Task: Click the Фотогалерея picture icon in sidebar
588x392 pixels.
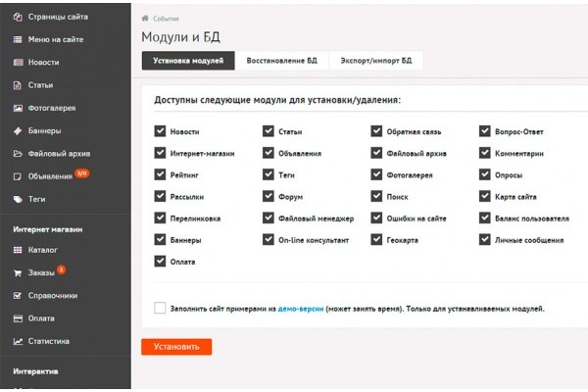Action: (x=18, y=108)
